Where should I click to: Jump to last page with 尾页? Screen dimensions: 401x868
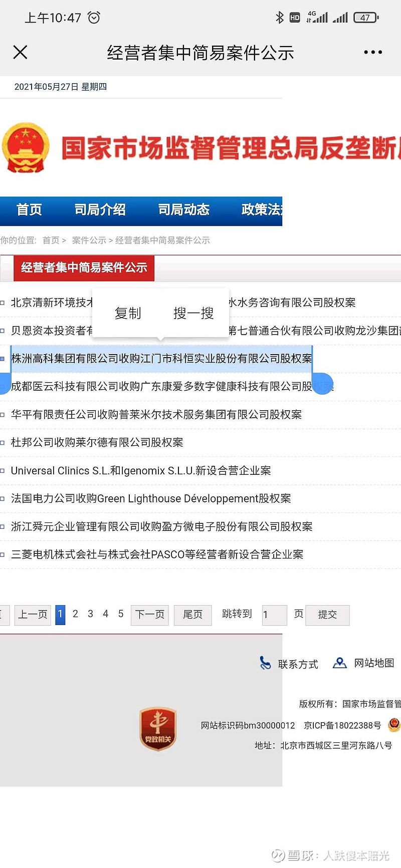192,615
